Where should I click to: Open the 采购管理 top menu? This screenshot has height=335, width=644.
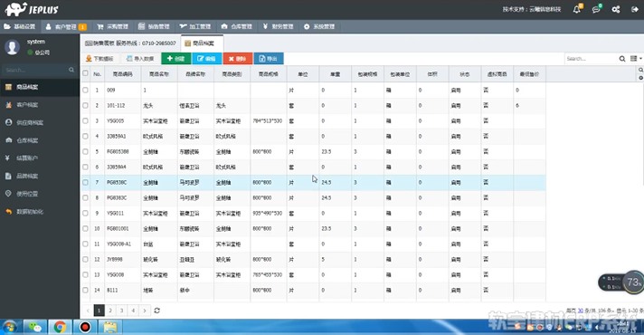pos(112,27)
